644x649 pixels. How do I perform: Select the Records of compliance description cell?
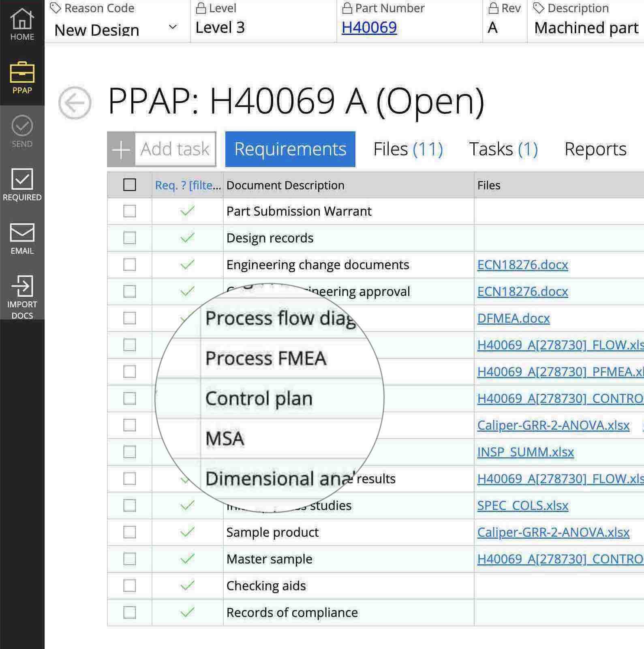(x=349, y=613)
